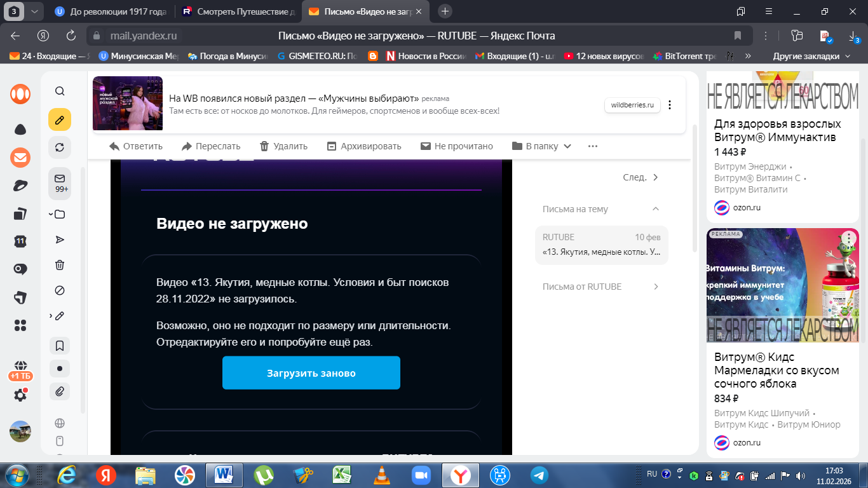Mark the email as Не прочитано

457,146
